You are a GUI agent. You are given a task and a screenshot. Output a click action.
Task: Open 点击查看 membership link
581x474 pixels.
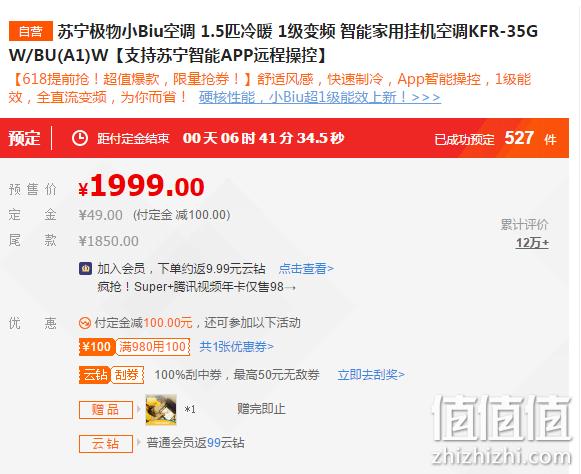pos(306,268)
